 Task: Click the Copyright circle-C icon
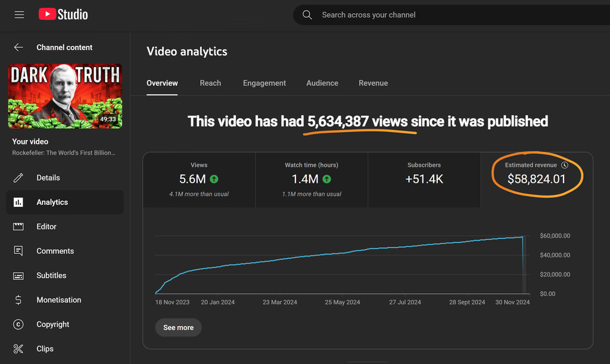18,324
